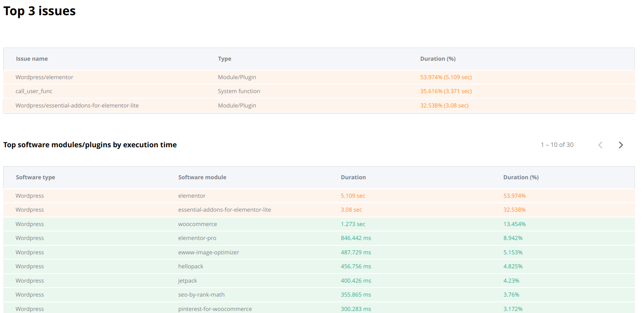This screenshot has width=644, height=313.
Task: Click the Software module column header
Action: (x=202, y=177)
